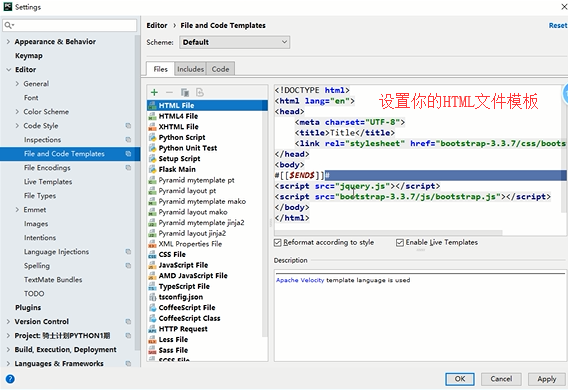568x390 pixels.
Task: Click the AMD JavaScript File icon
Action: 153,276
